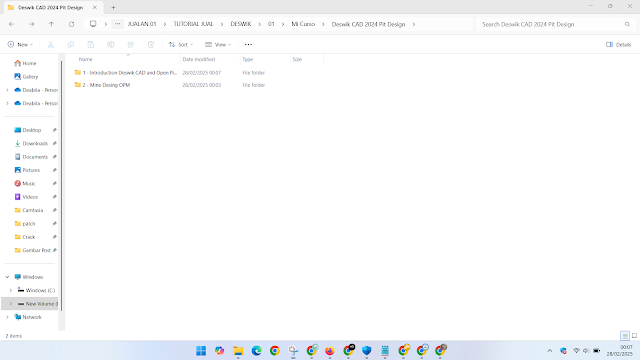Viewport: 640px width, 360px height.
Task: Go up one folder level
Action: pyautogui.click(x=51, y=24)
